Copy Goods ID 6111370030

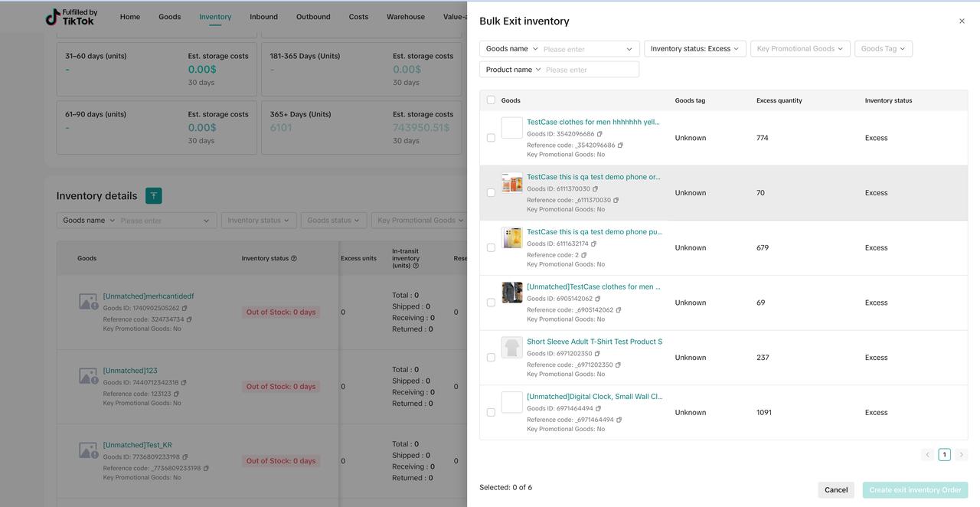tap(595, 189)
